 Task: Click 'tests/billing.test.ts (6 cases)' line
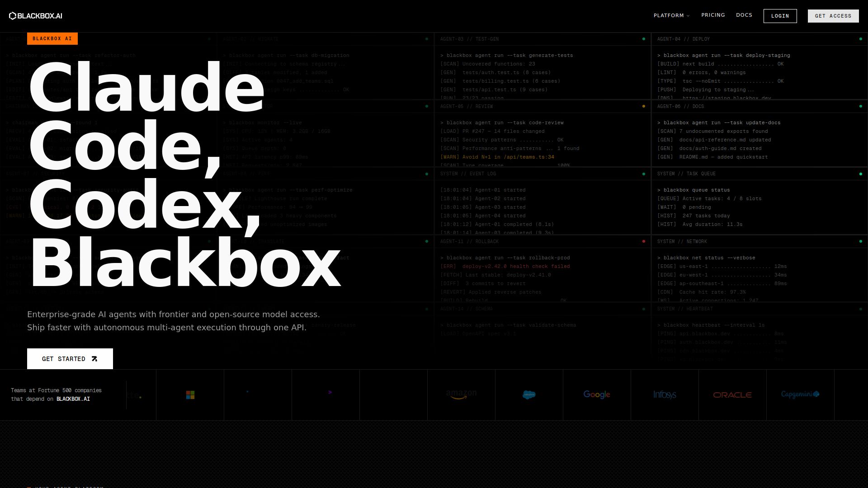[x=500, y=81]
